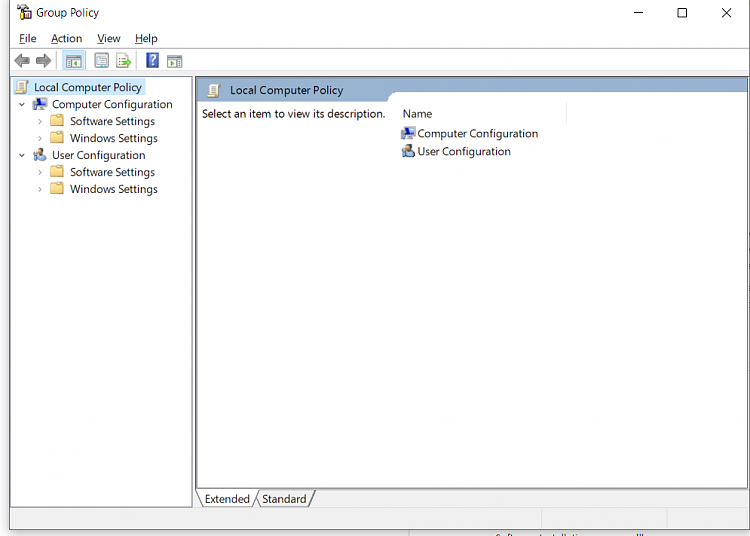
Task: Open the Action menu
Action: coord(66,38)
